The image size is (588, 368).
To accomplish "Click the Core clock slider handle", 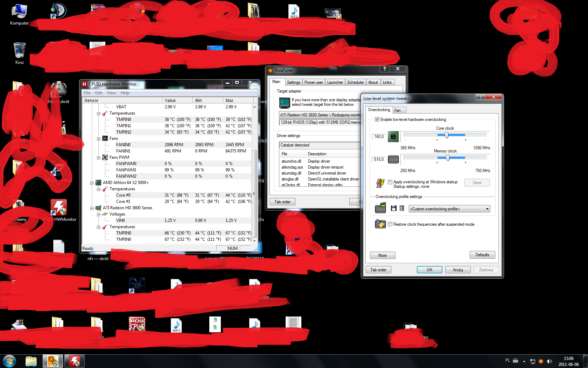I will pyautogui.click(x=447, y=135).
